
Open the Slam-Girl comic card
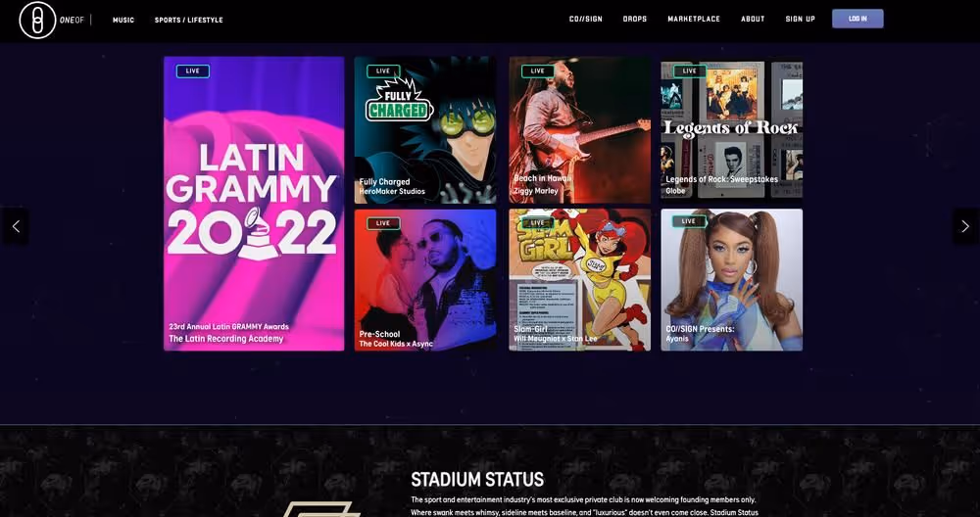coord(579,280)
